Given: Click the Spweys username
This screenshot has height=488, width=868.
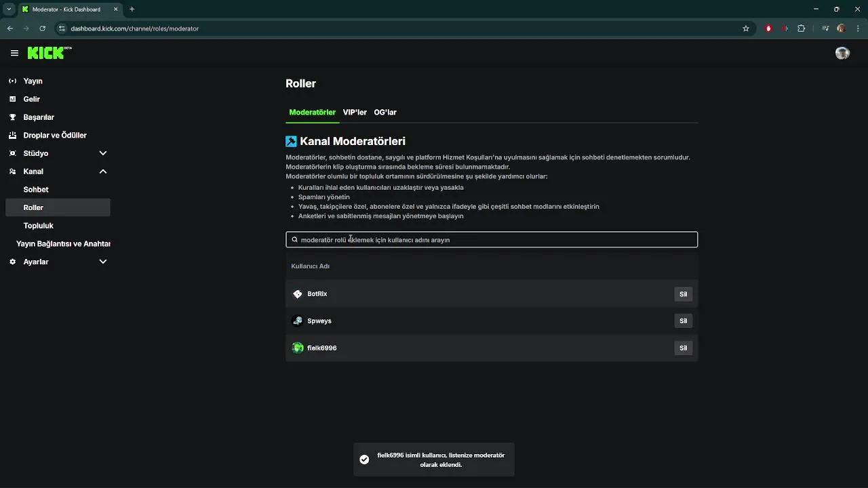Looking at the screenshot, I should coord(319,321).
